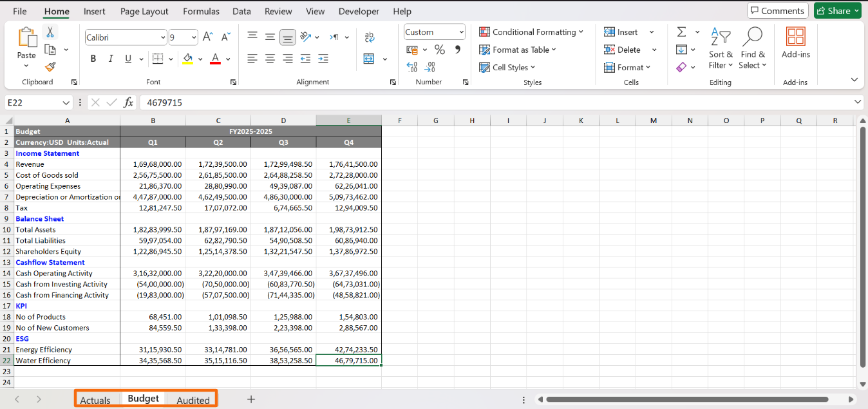Screen dimensions: 868x409
Task: Click the Center align icon
Action: point(270,59)
